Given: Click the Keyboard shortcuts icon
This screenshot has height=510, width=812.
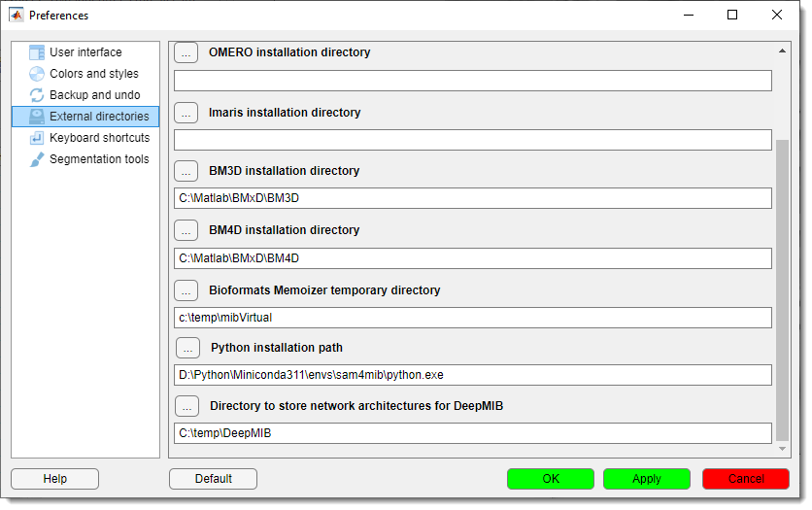Looking at the screenshot, I should pyautogui.click(x=37, y=138).
